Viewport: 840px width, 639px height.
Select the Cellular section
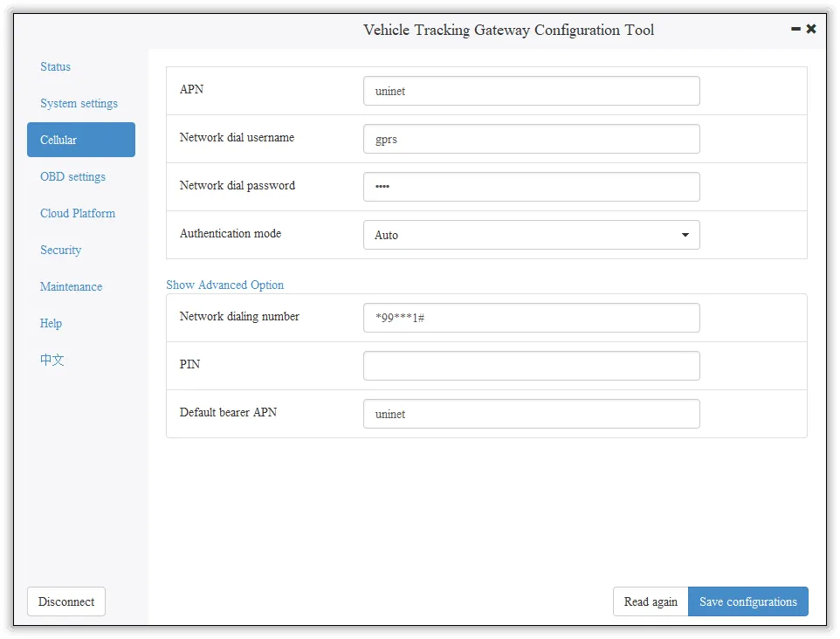click(x=81, y=140)
